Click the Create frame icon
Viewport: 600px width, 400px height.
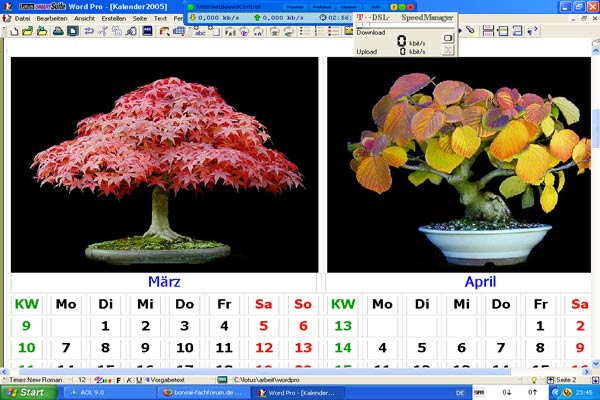tap(165, 31)
